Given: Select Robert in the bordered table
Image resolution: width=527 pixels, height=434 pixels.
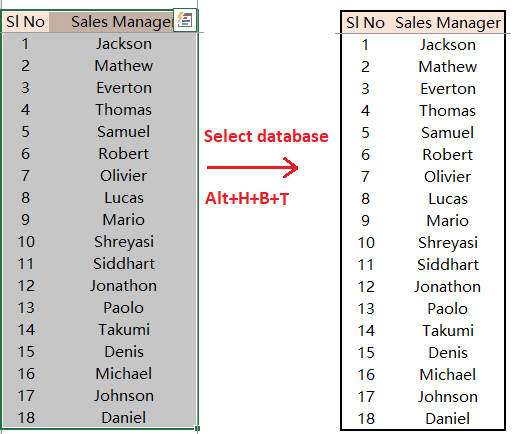Looking at the screenshot, I should pyautogui.click(x=447, y=155).
